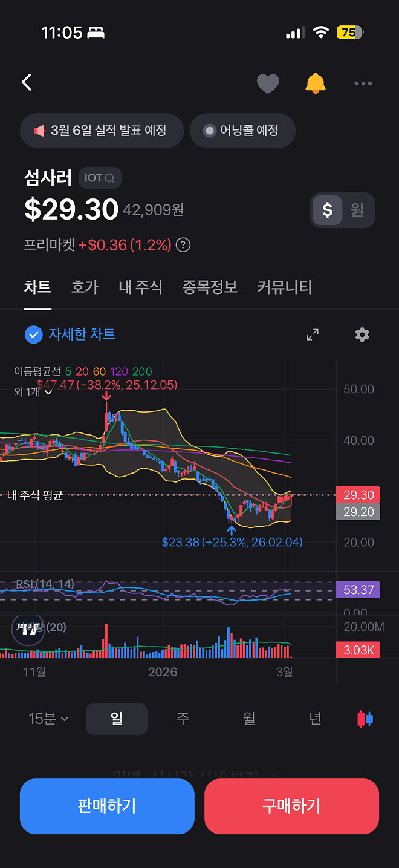Screen dimensions: 399x868
Task: Open the 내 주식 tab
Action: click(141, 287)
